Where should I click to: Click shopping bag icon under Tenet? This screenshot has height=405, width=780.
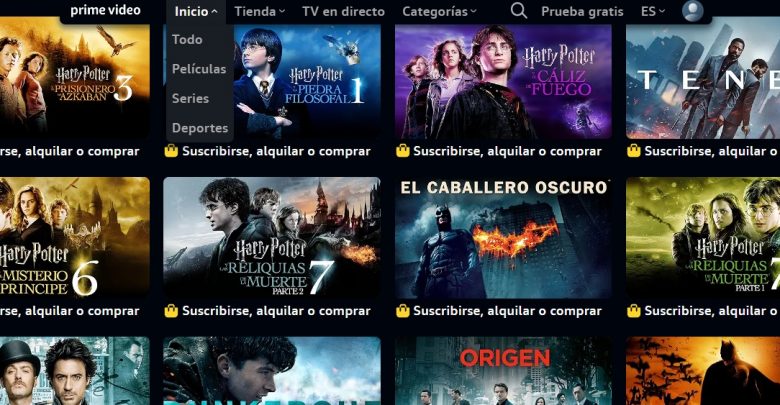(634, 151)
